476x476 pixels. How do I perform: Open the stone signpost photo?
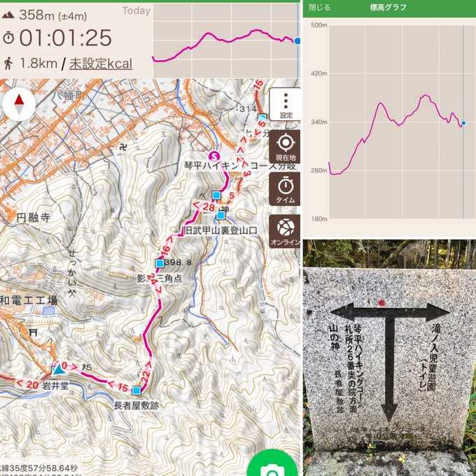tap(389, 358)
